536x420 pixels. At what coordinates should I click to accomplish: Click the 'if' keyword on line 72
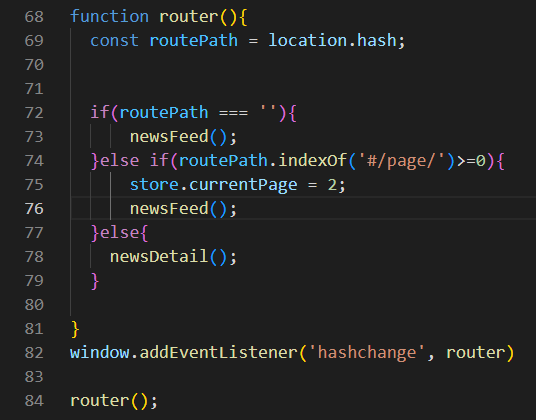point(100,112)
